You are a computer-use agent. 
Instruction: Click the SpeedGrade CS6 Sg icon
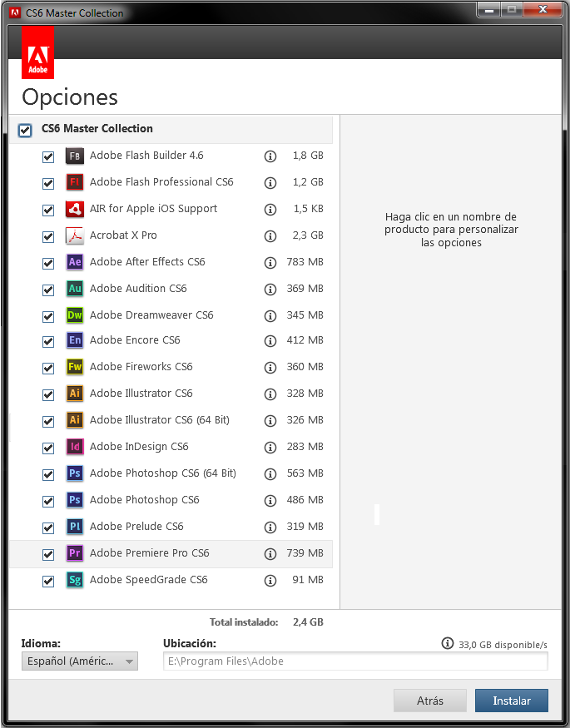(75, 581)
